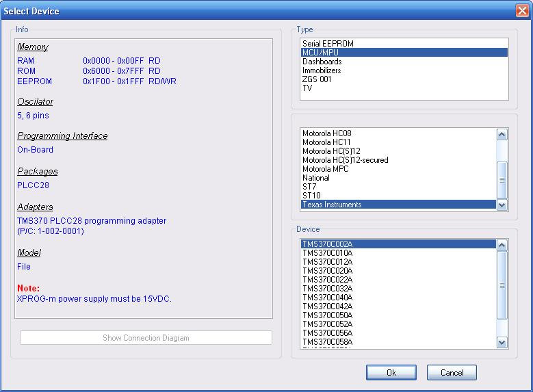Select TMS370C058A device
The image size is (533, 392).
click(327, 342)
